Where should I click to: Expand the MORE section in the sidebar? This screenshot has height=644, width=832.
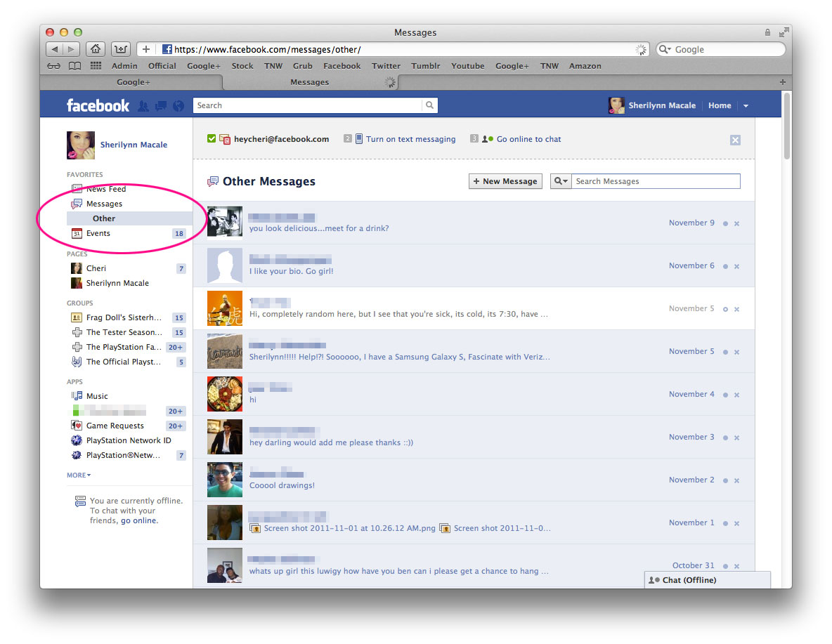click(x=79, y=475)
